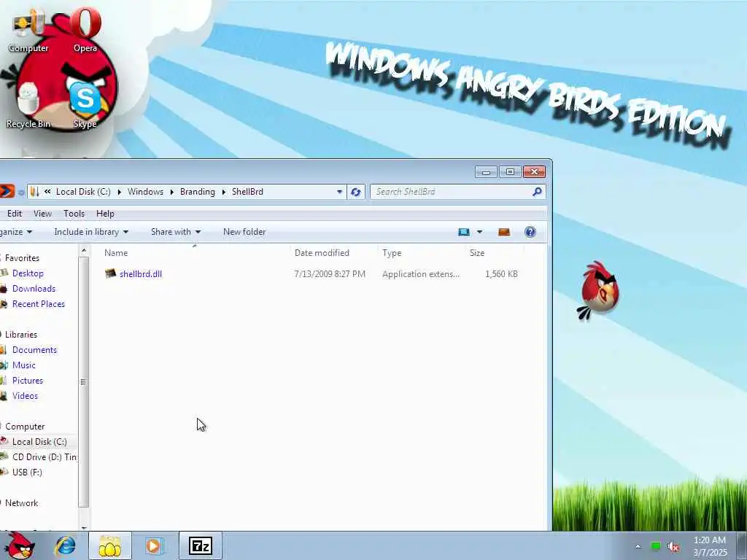Select the shellbrd.dll file

point(141,274)
